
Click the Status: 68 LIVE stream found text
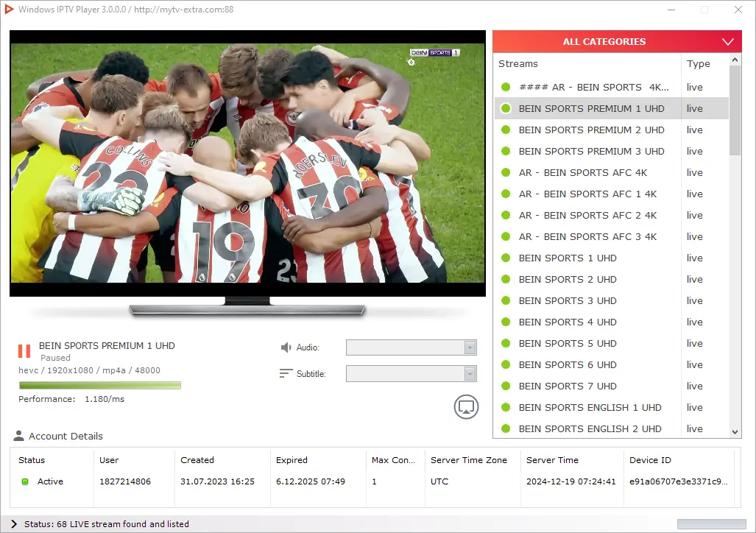pos(107,524)
